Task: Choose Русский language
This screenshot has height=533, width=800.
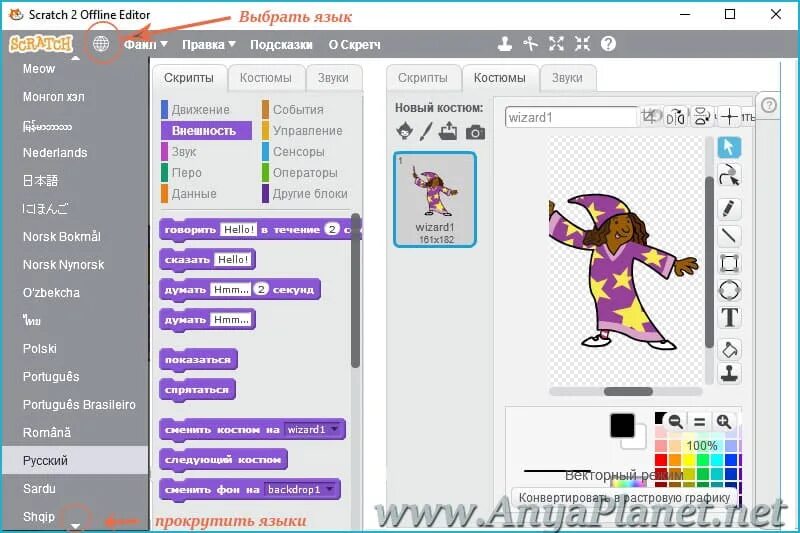Action: [76, 460]
